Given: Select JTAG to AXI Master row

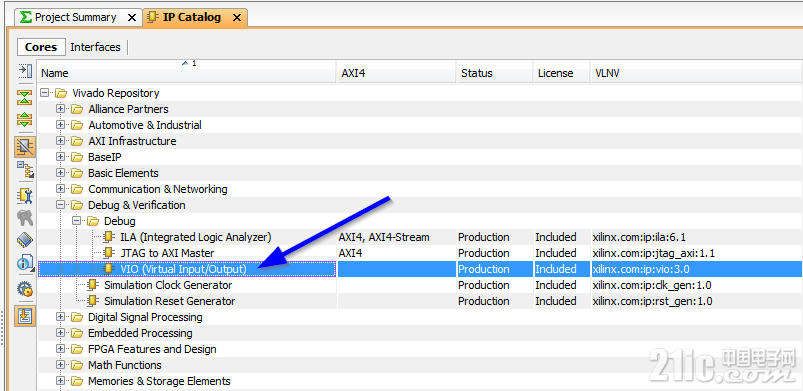Looking at the screenshot, I should (420, 253).
